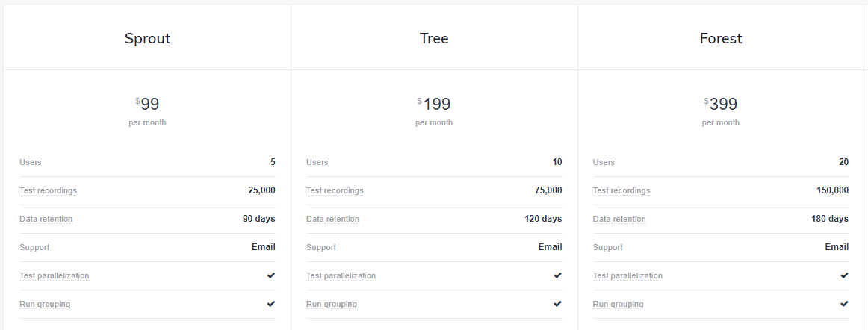Select the Tree plan heading
The image size is (868, 330).
coord(434,38)
